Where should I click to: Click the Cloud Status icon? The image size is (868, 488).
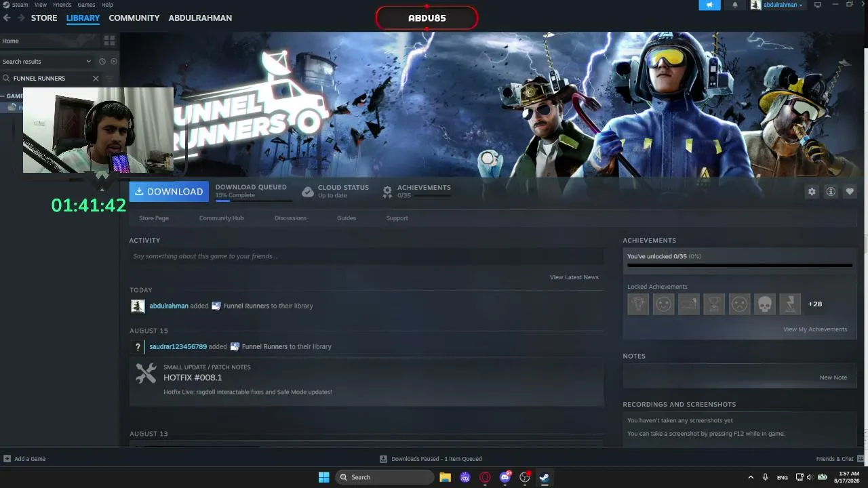pyautogui.click(x=308, y=192)
